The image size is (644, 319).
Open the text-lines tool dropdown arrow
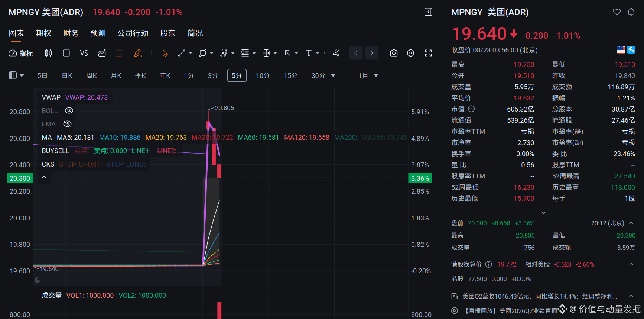(254, 53)
